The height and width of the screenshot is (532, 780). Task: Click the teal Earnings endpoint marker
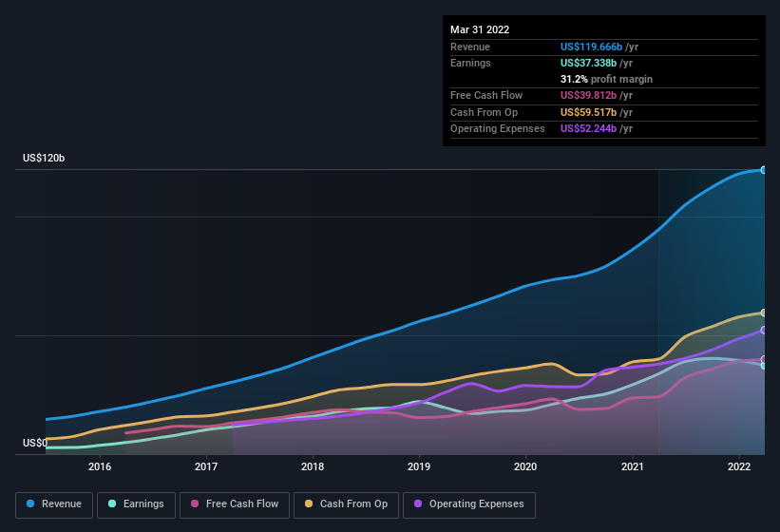point(764,366)
